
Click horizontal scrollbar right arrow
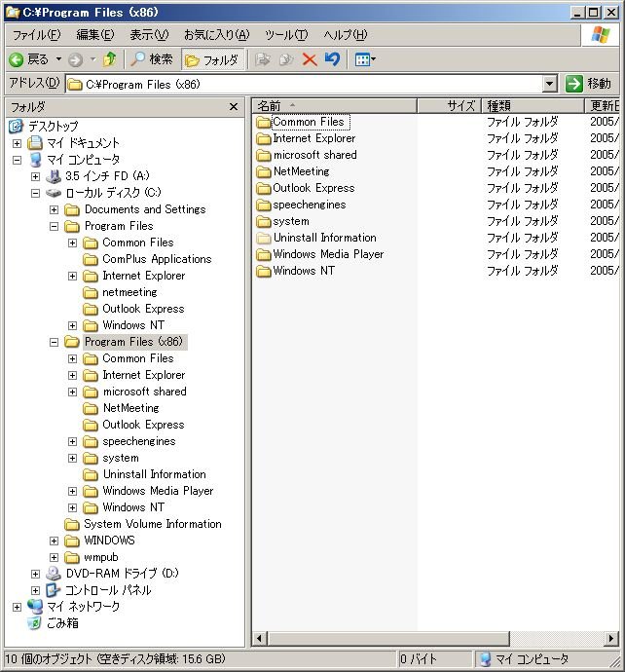tap(610, 638)
